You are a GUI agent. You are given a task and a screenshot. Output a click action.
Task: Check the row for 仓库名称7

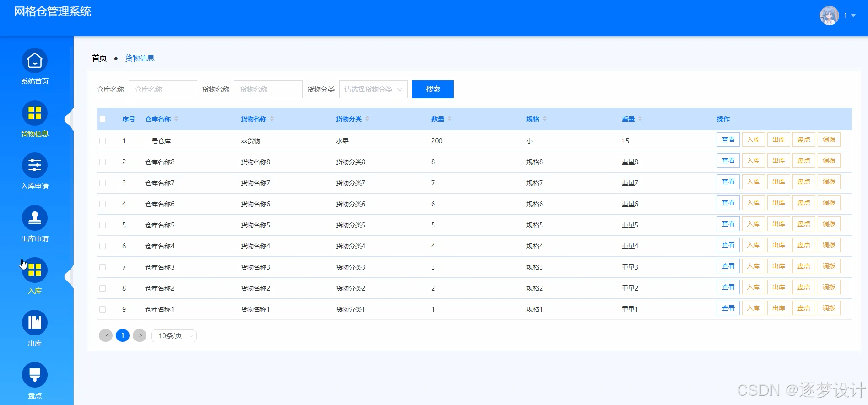(103, 183)
